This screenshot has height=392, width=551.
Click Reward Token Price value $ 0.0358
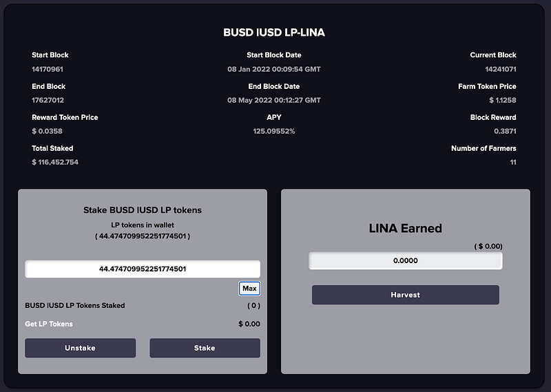(x=47, y=131)
